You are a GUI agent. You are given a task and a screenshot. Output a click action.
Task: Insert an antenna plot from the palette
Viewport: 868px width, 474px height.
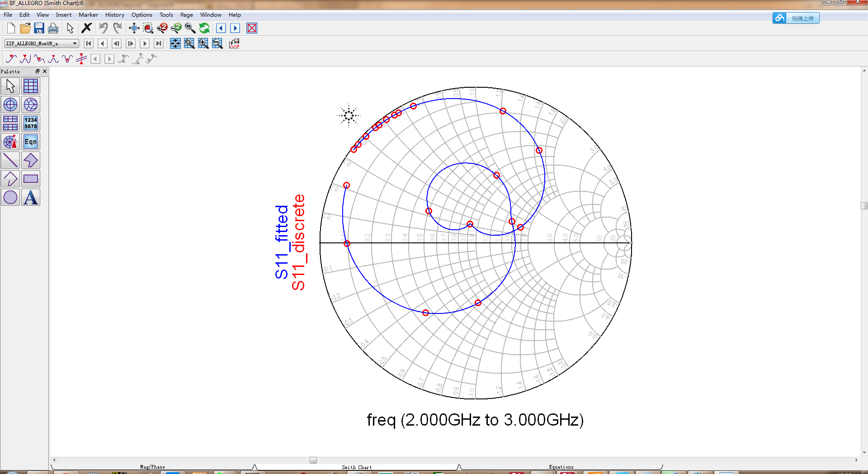10,142
